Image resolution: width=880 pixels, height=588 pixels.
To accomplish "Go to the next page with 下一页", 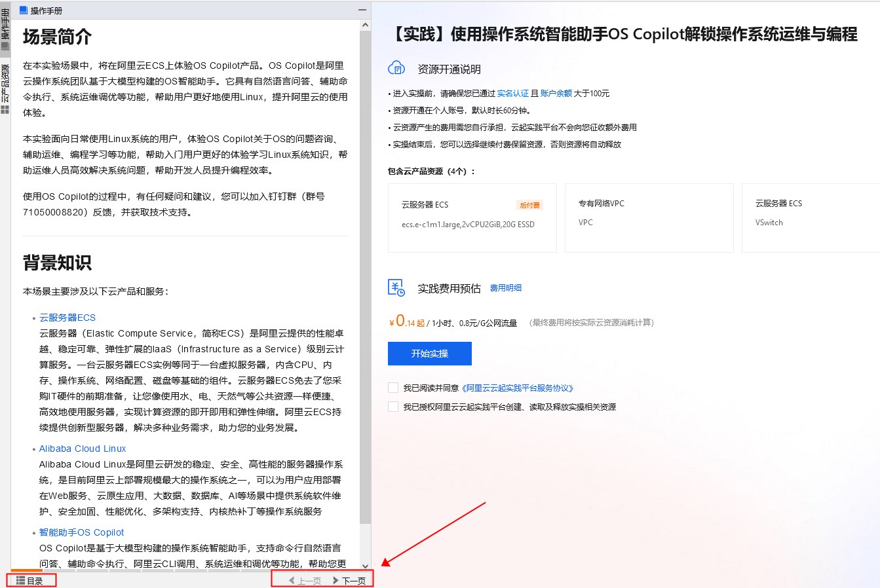I will [x=349, y=581].
